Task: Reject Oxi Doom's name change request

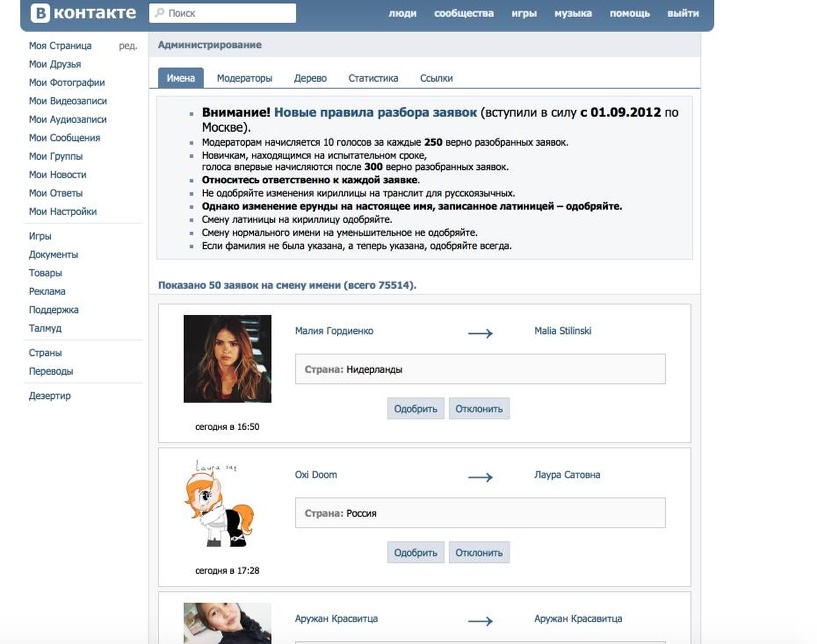Action: [x=481, y=551]
